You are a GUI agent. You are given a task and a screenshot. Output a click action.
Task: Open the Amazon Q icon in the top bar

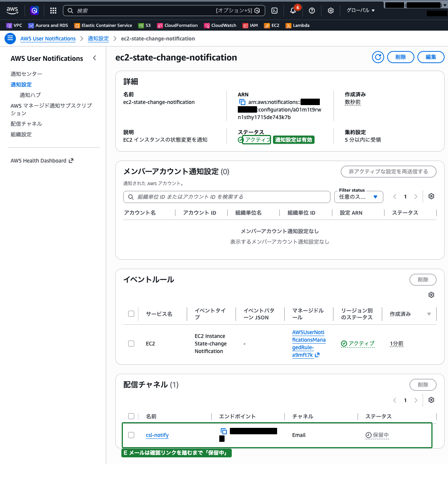point(34,11)
